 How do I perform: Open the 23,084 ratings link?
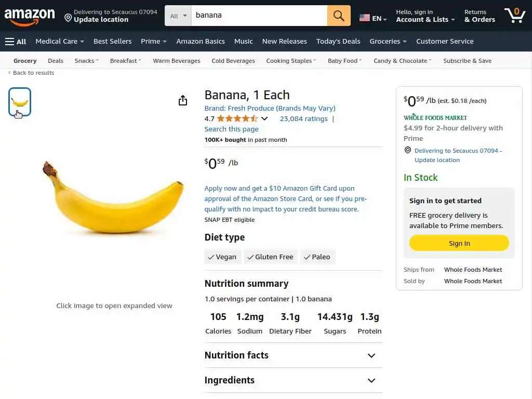pyautogui.click(x=303, y=118)
